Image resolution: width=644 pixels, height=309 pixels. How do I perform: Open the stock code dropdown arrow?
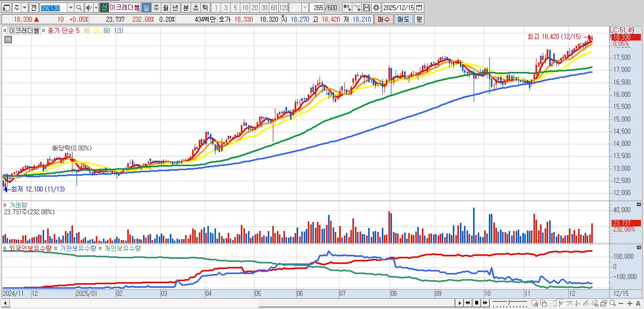click(70, 8)
